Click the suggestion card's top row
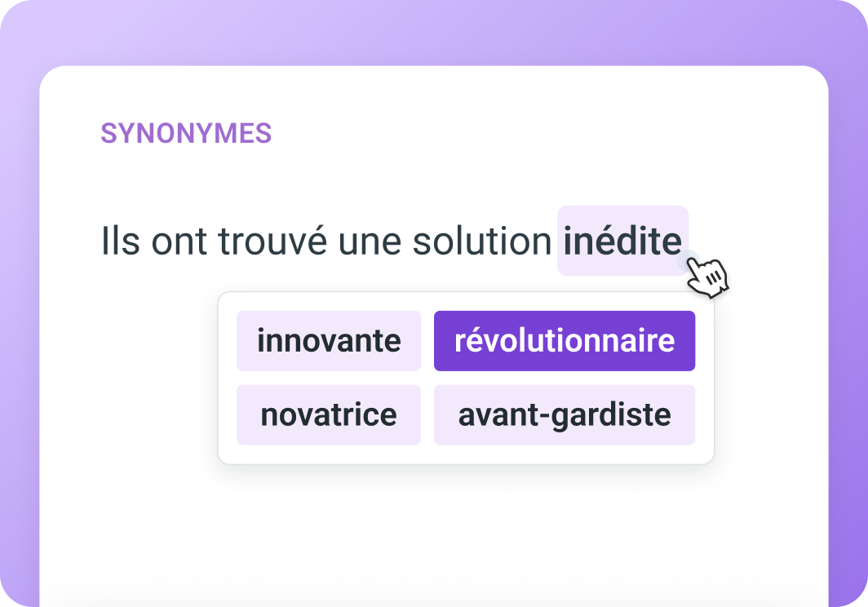Image resolution: width=868 pixels, height=607 pixels. click(x=447, y=340)
